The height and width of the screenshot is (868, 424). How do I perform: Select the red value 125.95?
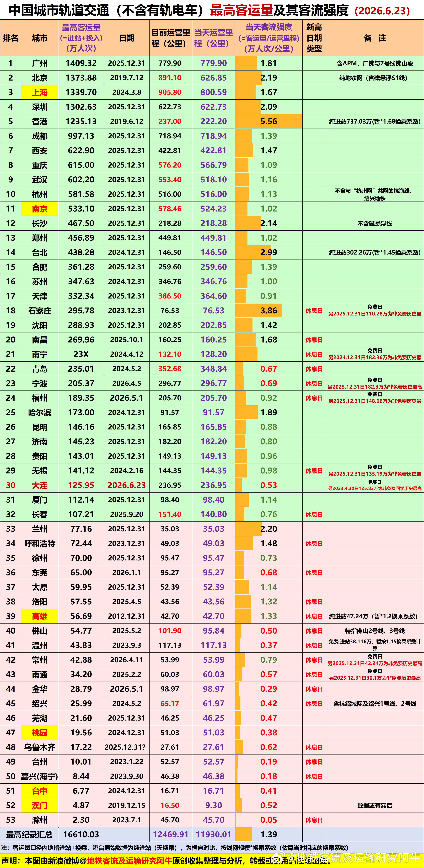[81, 485]
